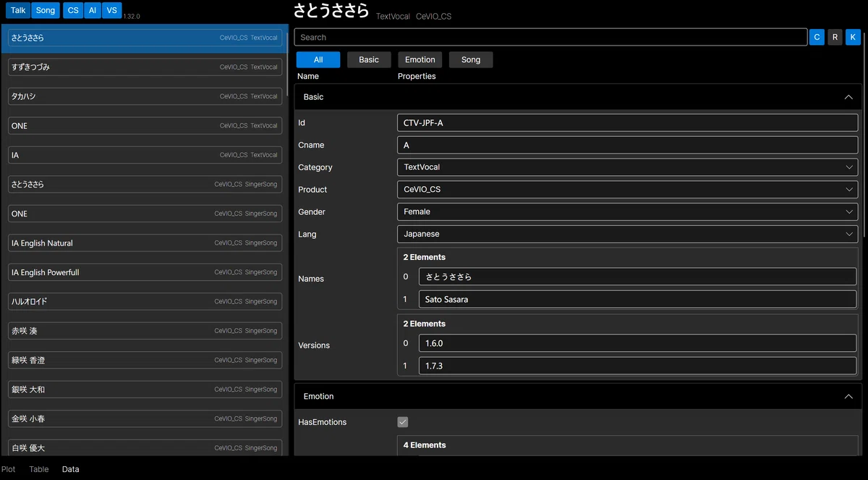Screen dimensions: 868x480
Task: Switch to the Table view
Action: tap(39, 469)
